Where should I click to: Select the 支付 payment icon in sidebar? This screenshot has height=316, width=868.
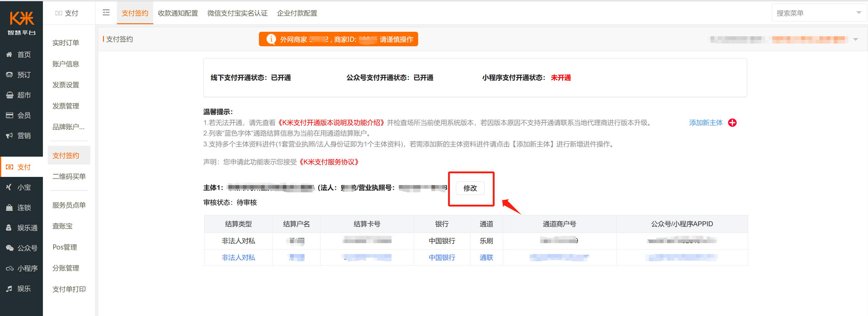(x=9, y=167)
